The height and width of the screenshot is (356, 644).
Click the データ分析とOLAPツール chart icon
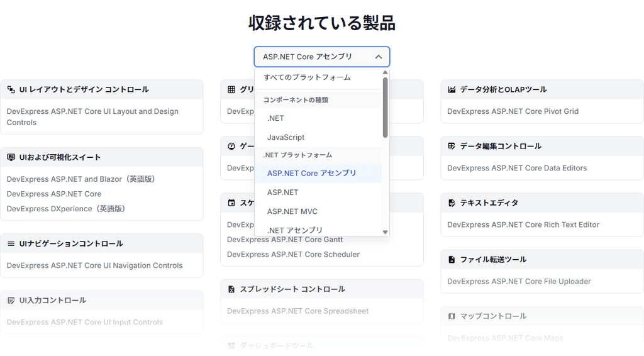(452, 89)
